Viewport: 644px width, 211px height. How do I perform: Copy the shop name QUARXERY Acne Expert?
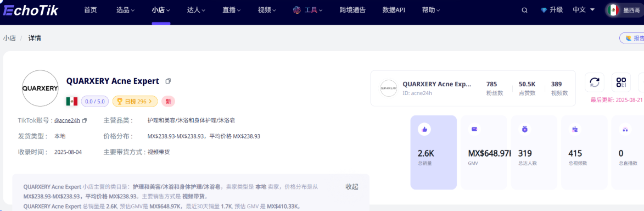click(168, 81)
